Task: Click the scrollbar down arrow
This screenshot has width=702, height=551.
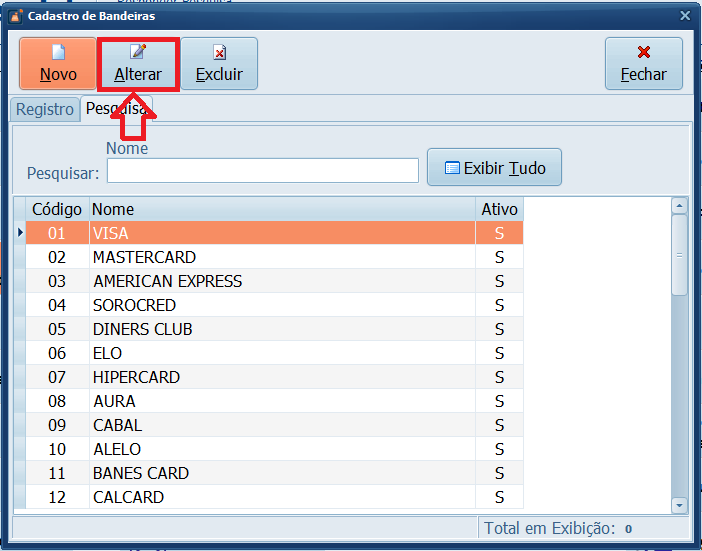Action: click(x=679, y=505)
